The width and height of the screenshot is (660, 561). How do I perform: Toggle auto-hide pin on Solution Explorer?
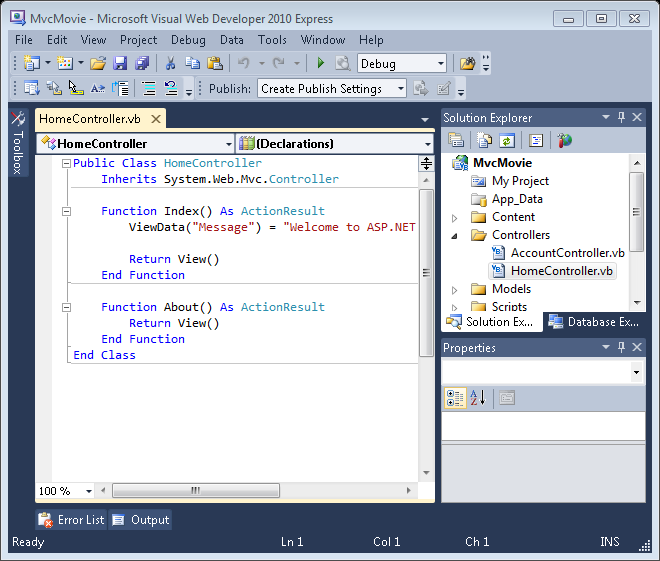tap(621, 118)
